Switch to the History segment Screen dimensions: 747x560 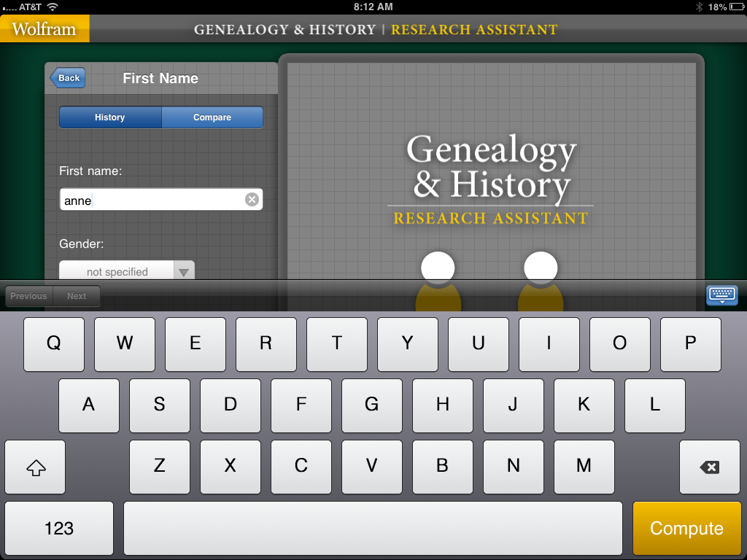tap(110, 117)
